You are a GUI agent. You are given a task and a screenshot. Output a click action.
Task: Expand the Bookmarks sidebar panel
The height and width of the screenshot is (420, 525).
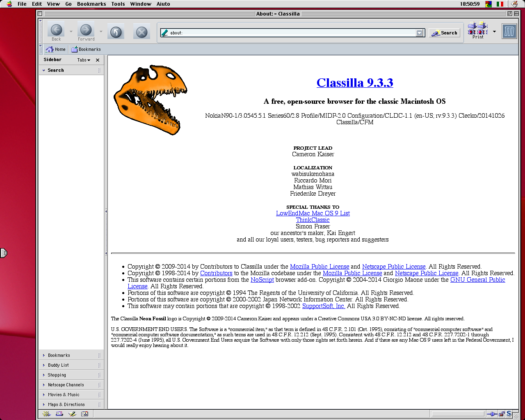point(71,355)
